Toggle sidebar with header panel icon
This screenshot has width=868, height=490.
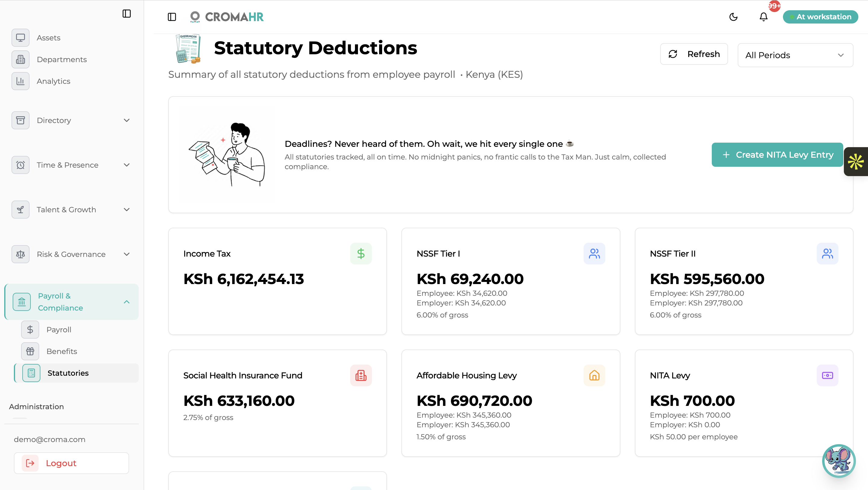point(172,17)
